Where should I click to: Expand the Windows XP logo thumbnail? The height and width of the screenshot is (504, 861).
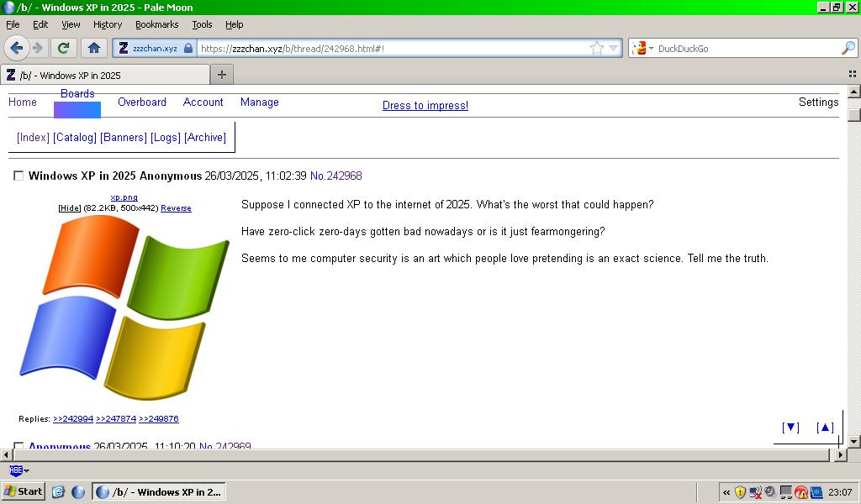point(124,307)
